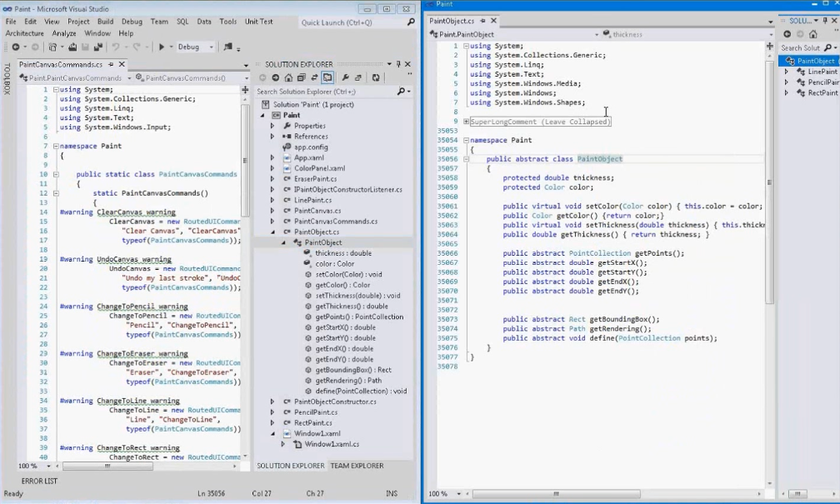Collapse namespace Paint block in left editor
The width and height of the screenshot is (840, 504).
[56, 146]
